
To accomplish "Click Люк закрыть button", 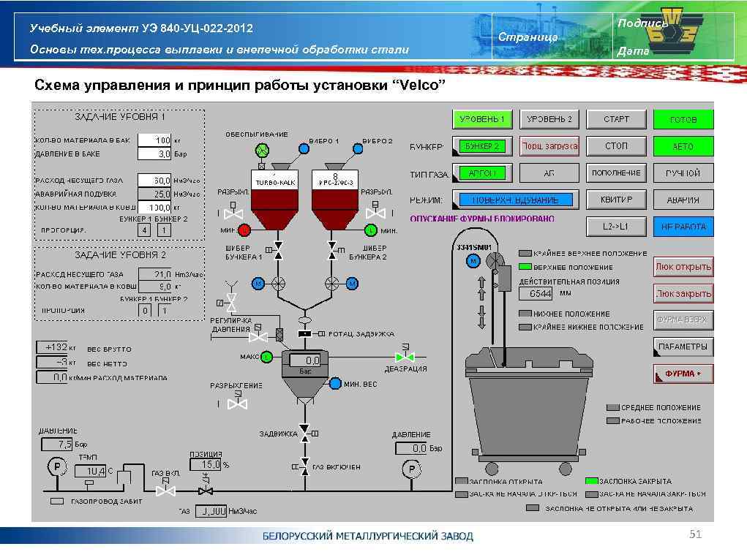I will pos(683,293).
